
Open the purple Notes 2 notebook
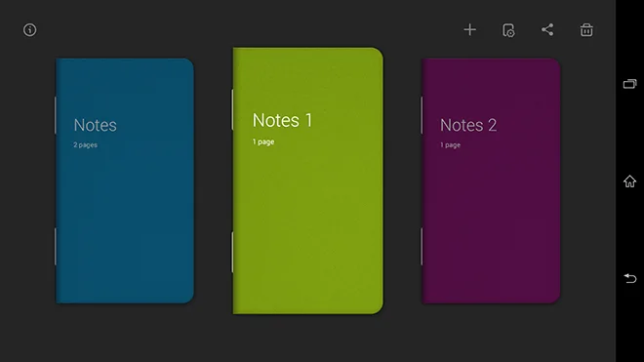[x=491, y=181]
